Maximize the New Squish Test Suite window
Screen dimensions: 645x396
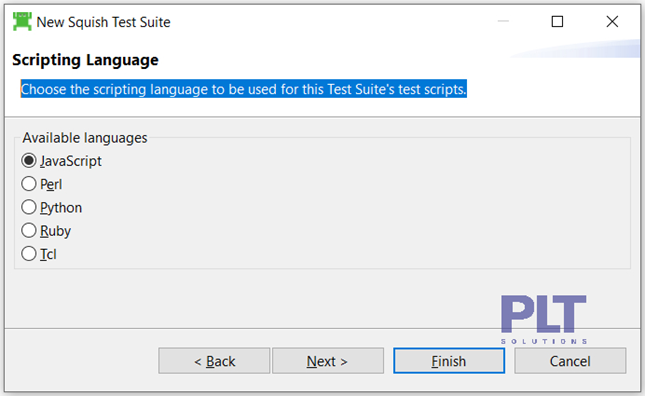[x=557, y=21]
